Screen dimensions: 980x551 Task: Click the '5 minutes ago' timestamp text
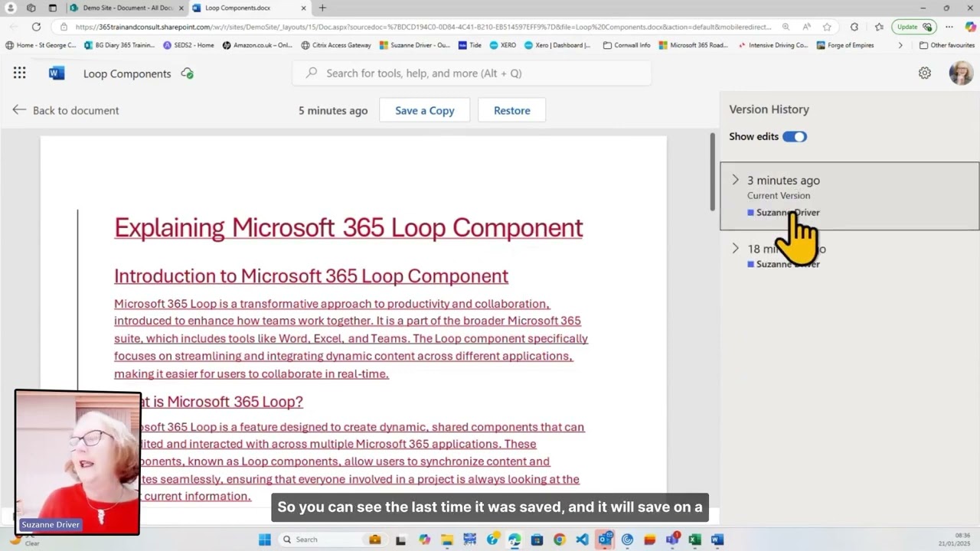pyautogui.click(x=333, y=110)
